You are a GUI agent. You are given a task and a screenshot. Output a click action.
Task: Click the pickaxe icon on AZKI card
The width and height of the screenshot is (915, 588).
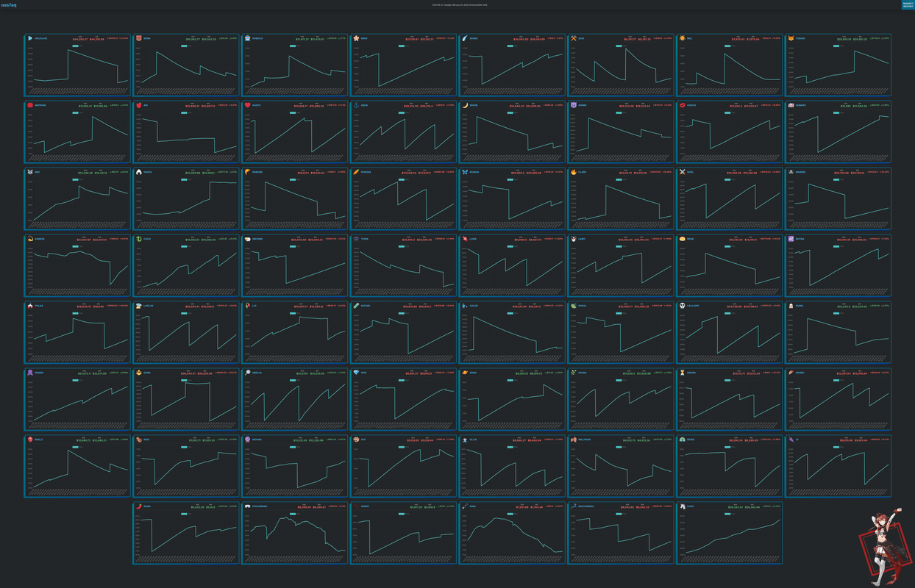coord(574,37)
